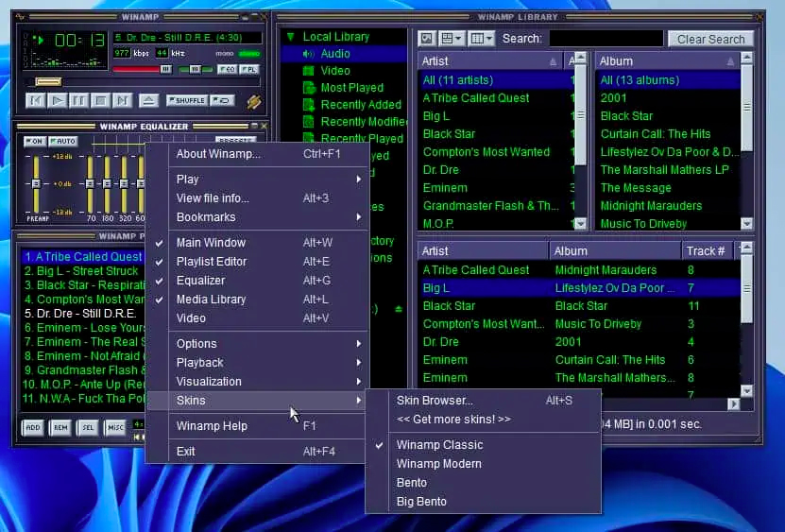Image resolution: width=785 pixels, height=532 pixels.
Task: Toggle the equalizer ON button
Action: click(35, 141)
